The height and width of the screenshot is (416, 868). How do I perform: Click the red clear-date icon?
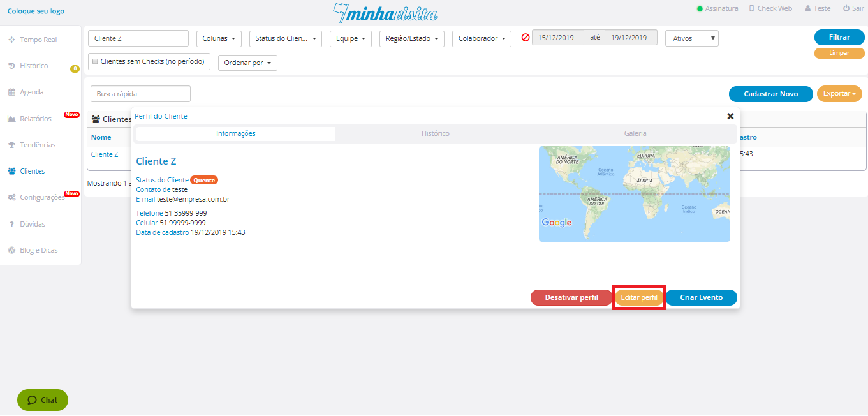pyautogui.click(x=526, y=38)
